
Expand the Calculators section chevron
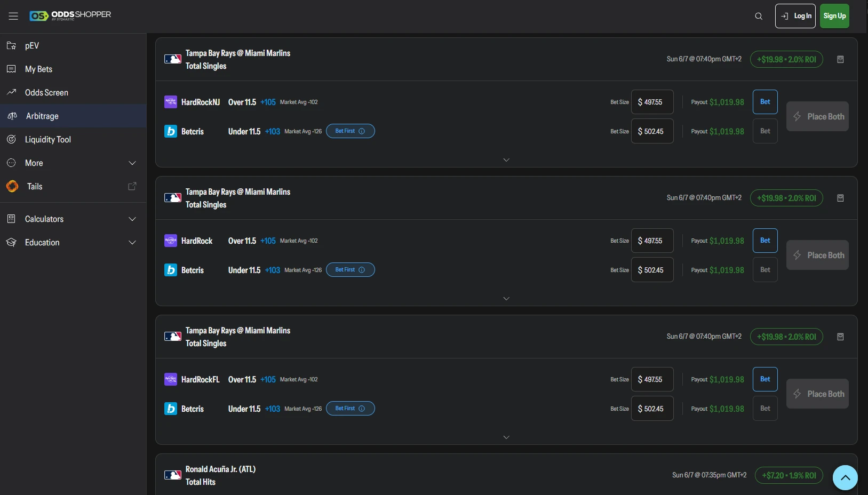click(132, 219)
